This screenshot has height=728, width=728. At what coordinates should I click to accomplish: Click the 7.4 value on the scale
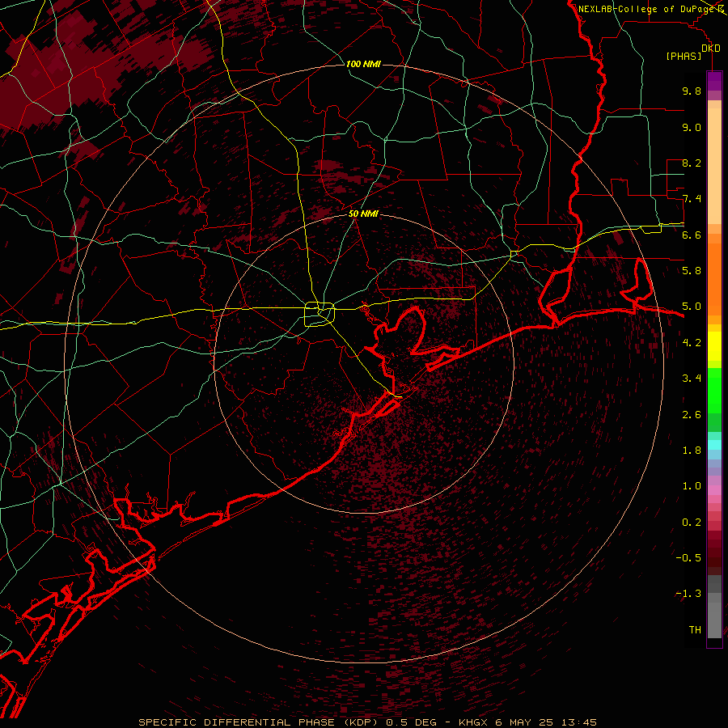pos(692,199)
